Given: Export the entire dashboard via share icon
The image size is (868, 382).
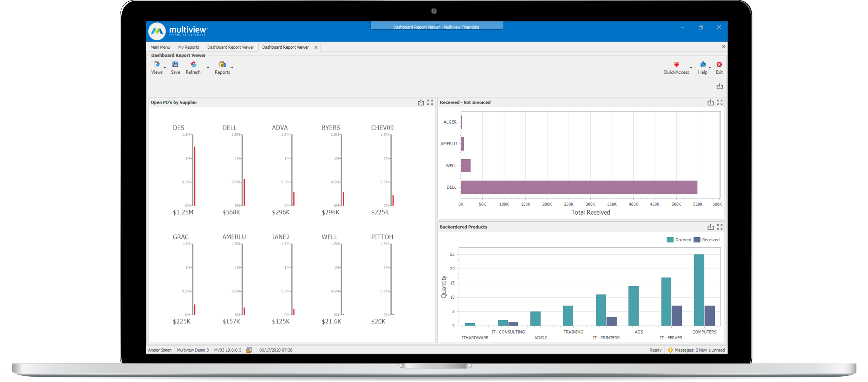Looking at the screenshot, I should click(720, 86).
